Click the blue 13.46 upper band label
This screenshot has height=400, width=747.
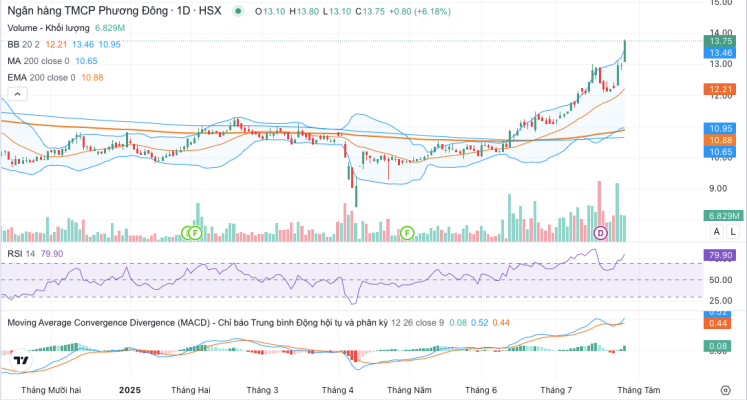coord(720,52)
